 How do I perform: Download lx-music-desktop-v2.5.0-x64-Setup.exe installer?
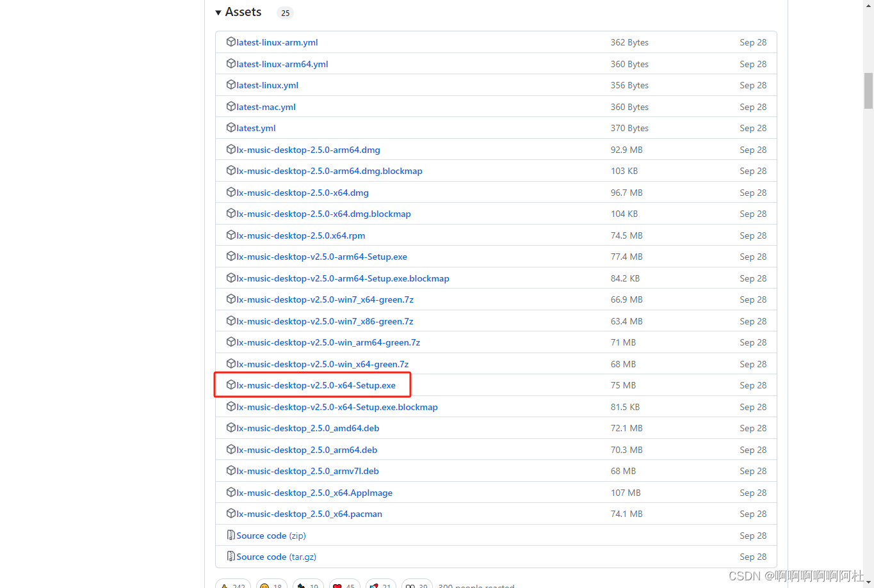[316, 385]
